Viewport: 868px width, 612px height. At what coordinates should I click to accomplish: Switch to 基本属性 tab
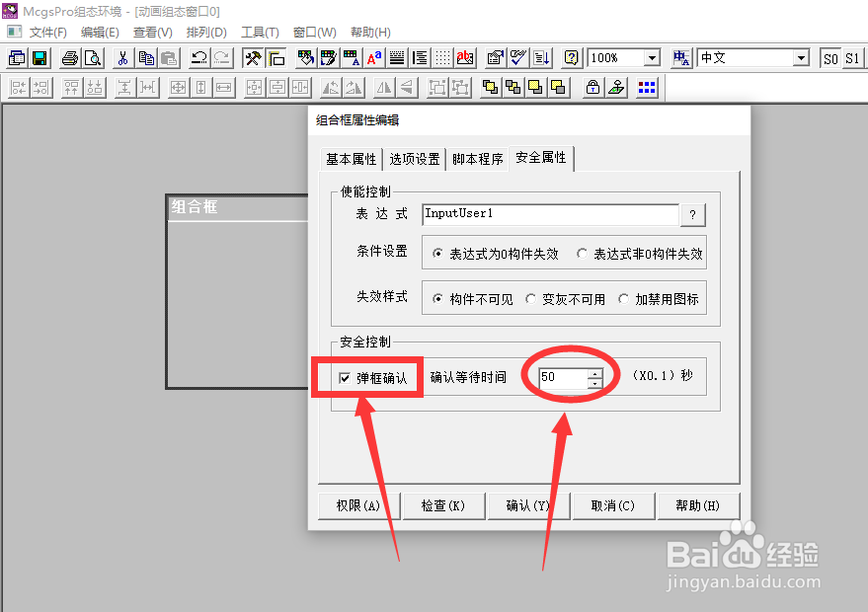(x=351, y=159)
